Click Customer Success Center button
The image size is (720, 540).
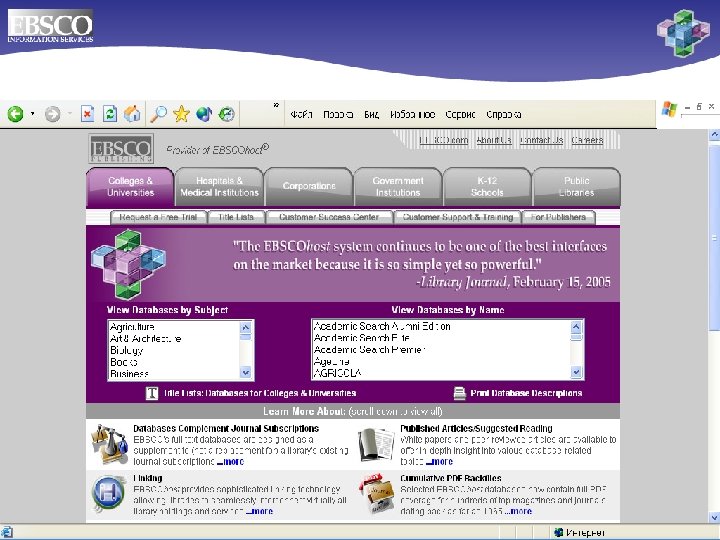click(x=329, y=217)
